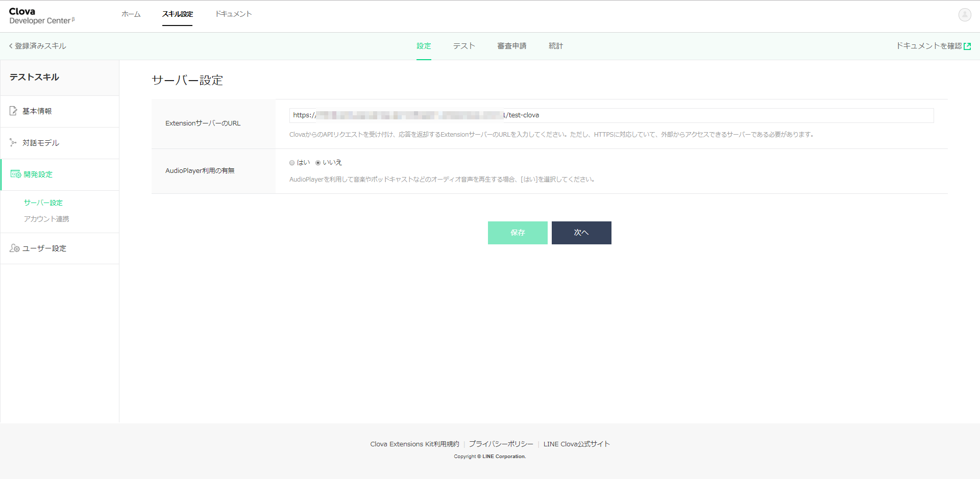Open Clova Extensions Kit利用規約 link

[414, 444]
